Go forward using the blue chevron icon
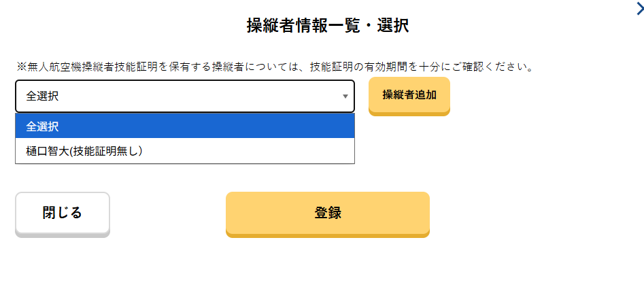This screenshot has height=291, width=644. (x=638, y=8)
